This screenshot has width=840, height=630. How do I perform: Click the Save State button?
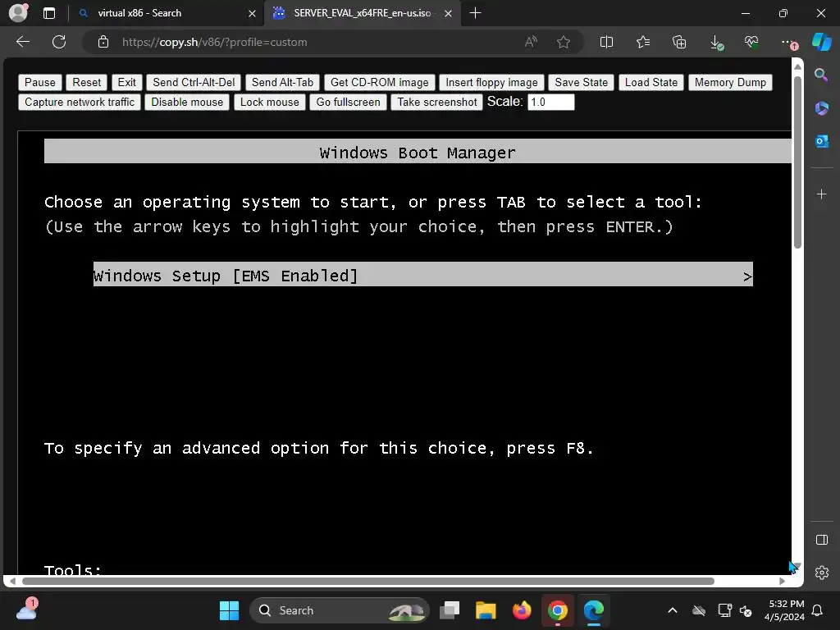pos(581,83)
